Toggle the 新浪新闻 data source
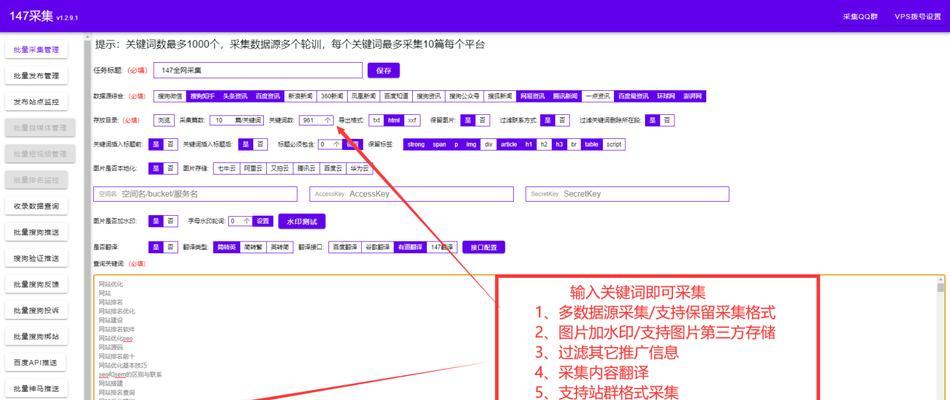This screenshot has width=950, height=400. (300, 96)
